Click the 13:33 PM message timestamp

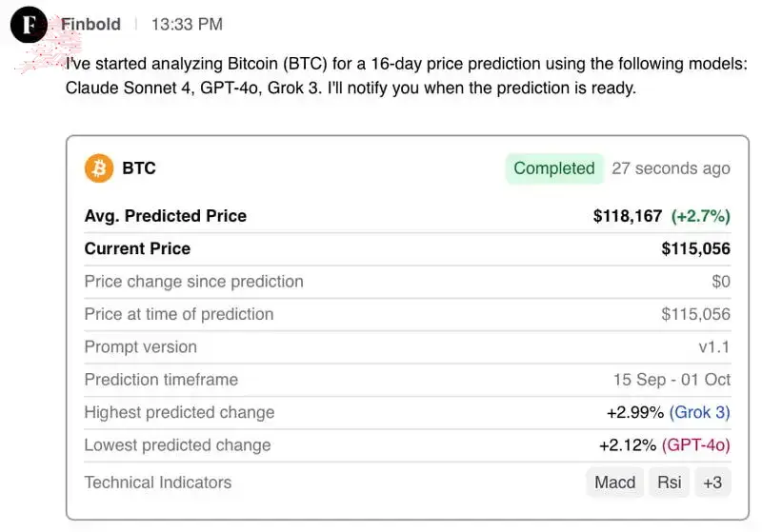pos(187,25)
